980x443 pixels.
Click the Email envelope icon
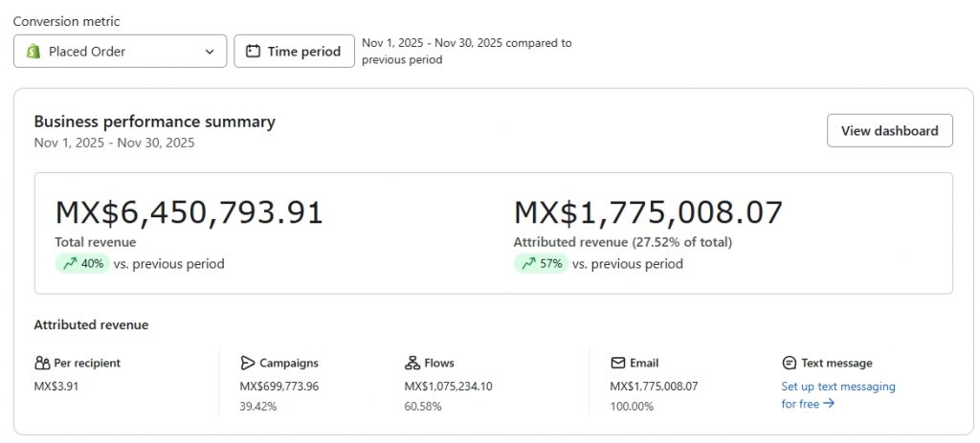point(618,363)
